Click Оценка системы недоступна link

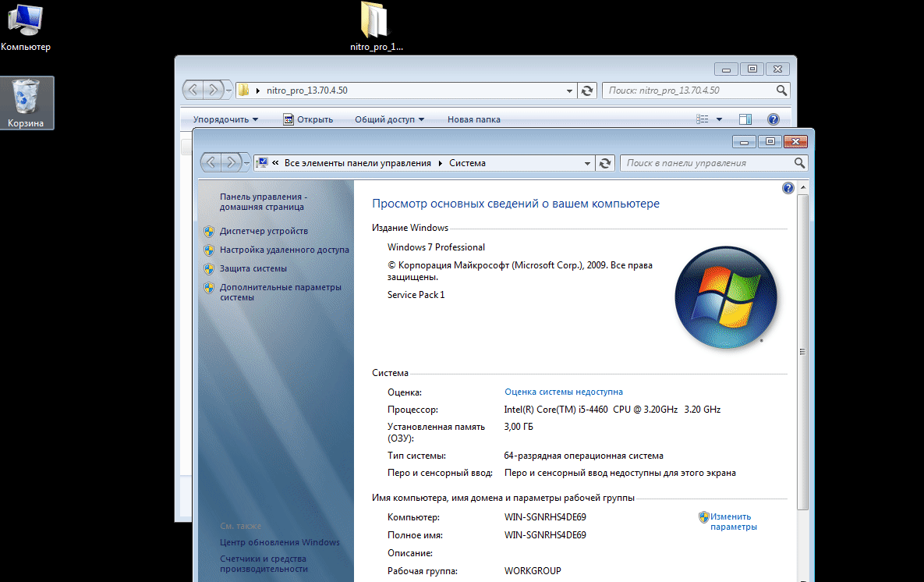(563, 392)
